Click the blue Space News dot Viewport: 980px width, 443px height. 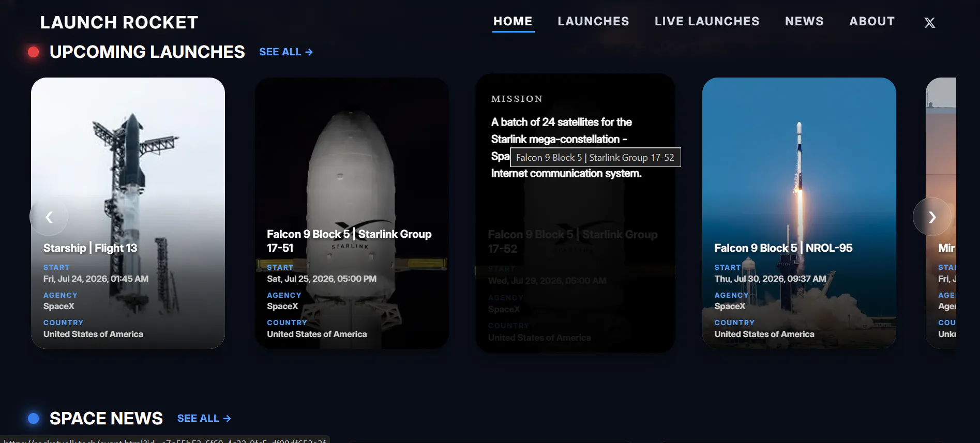(34, 418)
